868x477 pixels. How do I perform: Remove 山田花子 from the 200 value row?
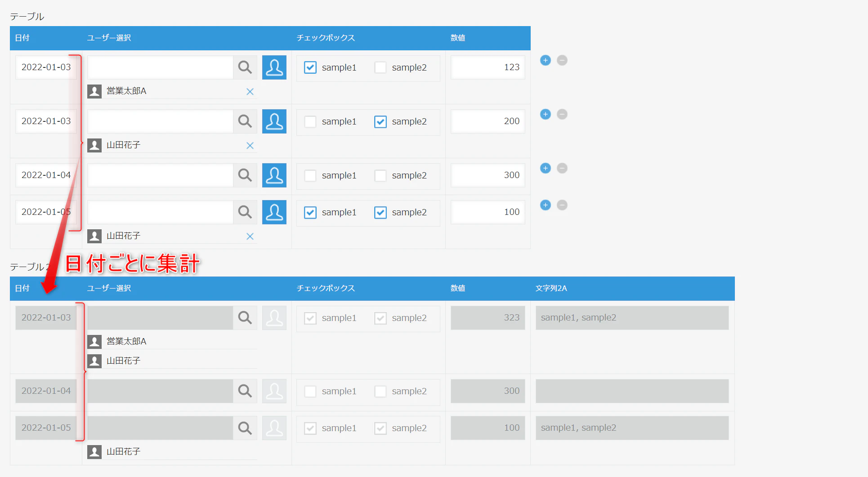click(250, 146)
